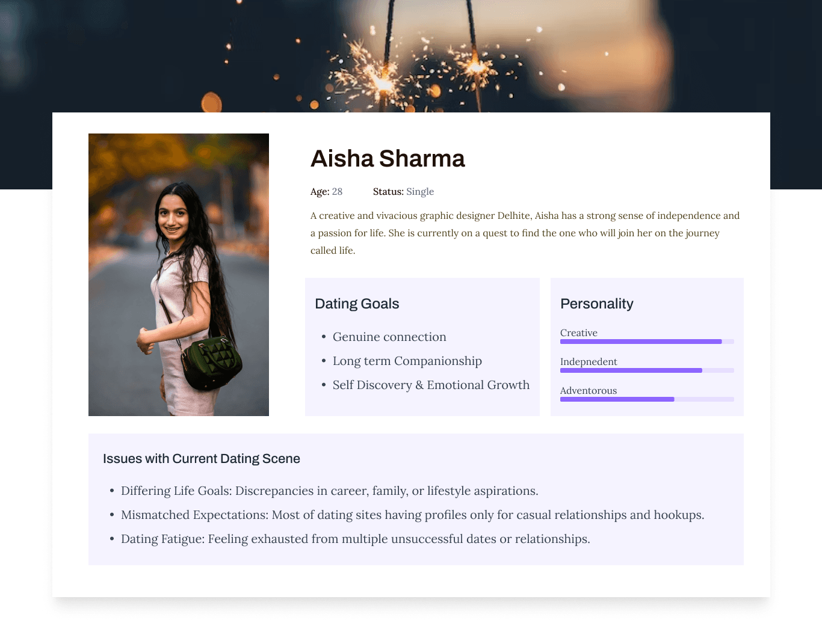
Task: Select the Personality heading
Action: (x=596, y=304)
